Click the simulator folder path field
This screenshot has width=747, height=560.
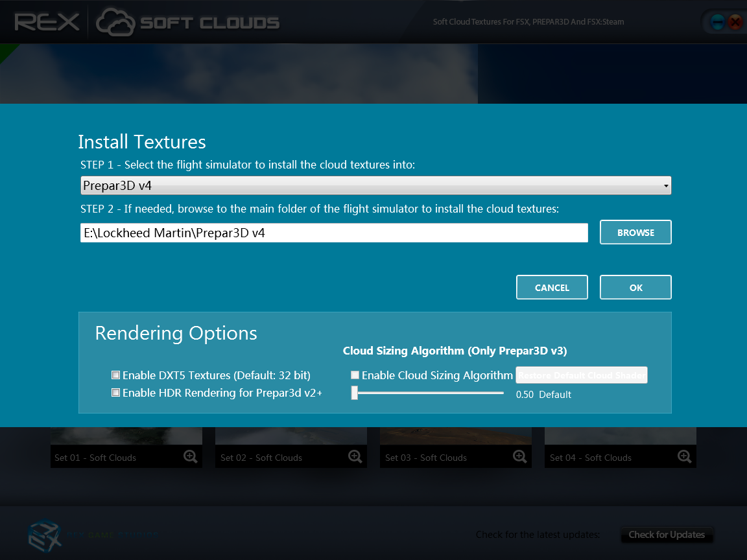click(334, 233)
